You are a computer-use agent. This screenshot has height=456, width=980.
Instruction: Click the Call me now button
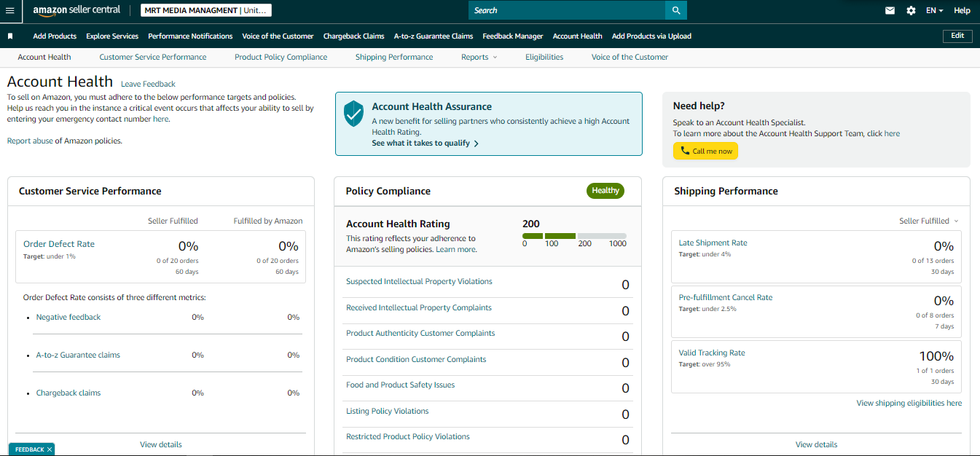(x=705, y=151)
